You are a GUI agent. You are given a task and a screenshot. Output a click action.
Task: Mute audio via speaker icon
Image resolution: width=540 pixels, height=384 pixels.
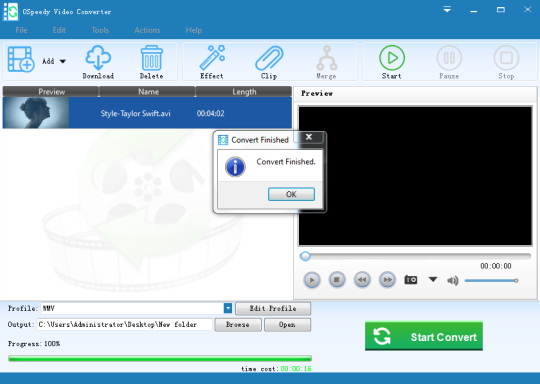click(453, 281)
